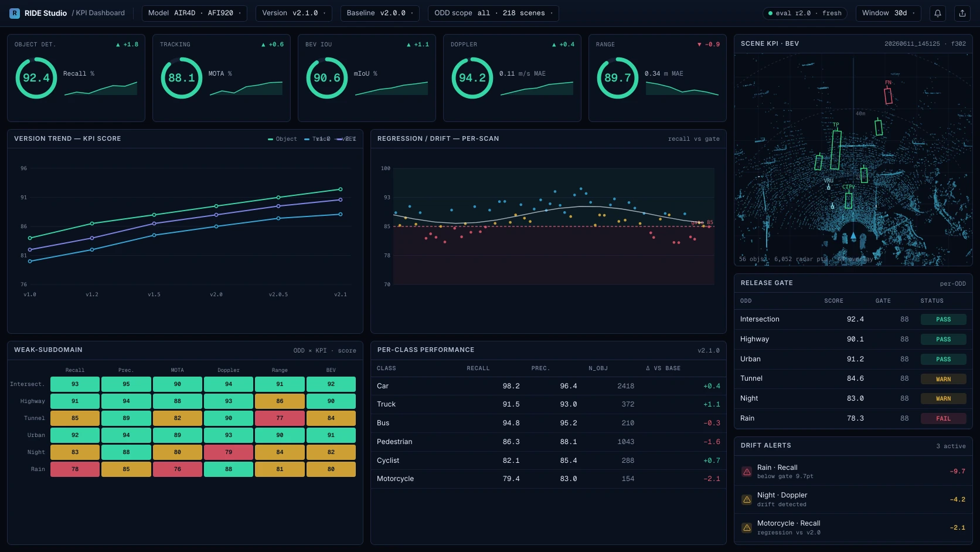Image resolution: width=980 pixels, height=552 pixels.
Task: Open the Motorcycle · Recall drift alert
Action: click(853, 528)
